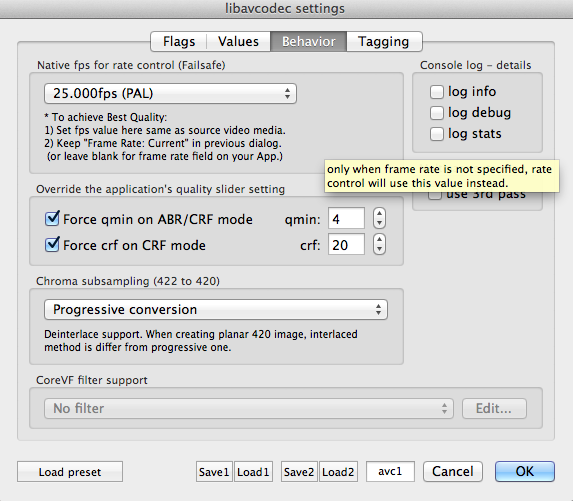Open the 25.000fps (PAL) dropdown
This screenshot has width=573, height=501.
[x=170, y=94]
